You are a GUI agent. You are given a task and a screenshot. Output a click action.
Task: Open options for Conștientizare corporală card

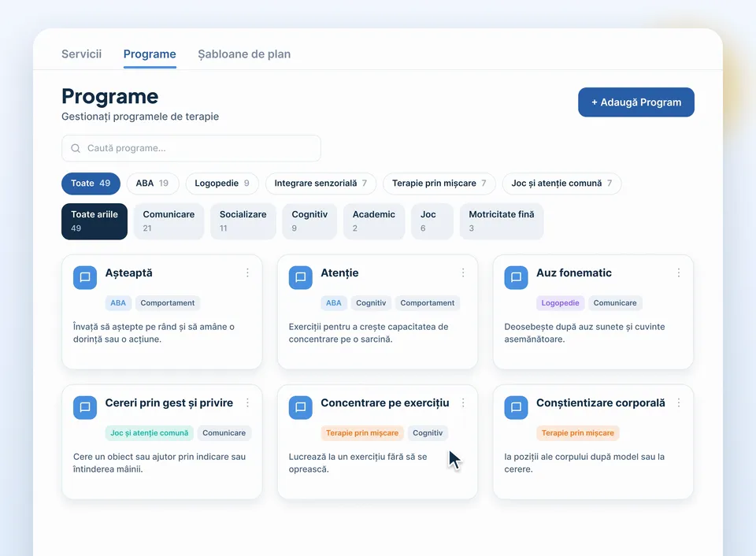[x=678, y=402]
